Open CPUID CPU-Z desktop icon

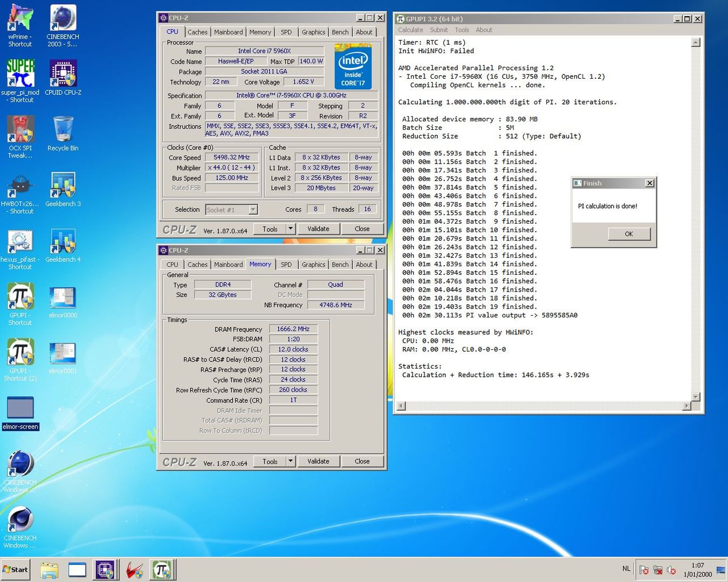tap(63, 78)
